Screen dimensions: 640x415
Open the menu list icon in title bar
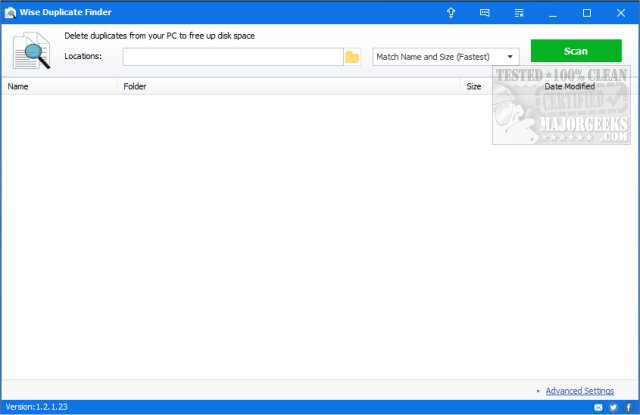pos(519,13)
